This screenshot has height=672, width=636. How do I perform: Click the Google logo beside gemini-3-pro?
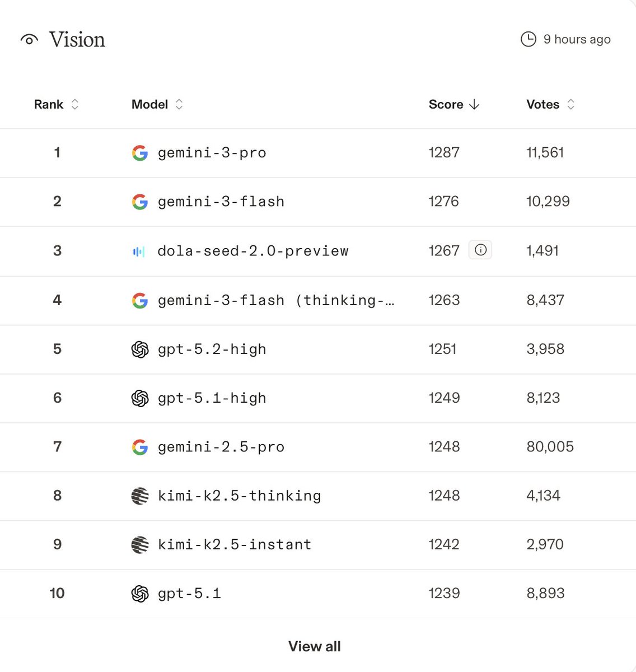pos(139,153)
